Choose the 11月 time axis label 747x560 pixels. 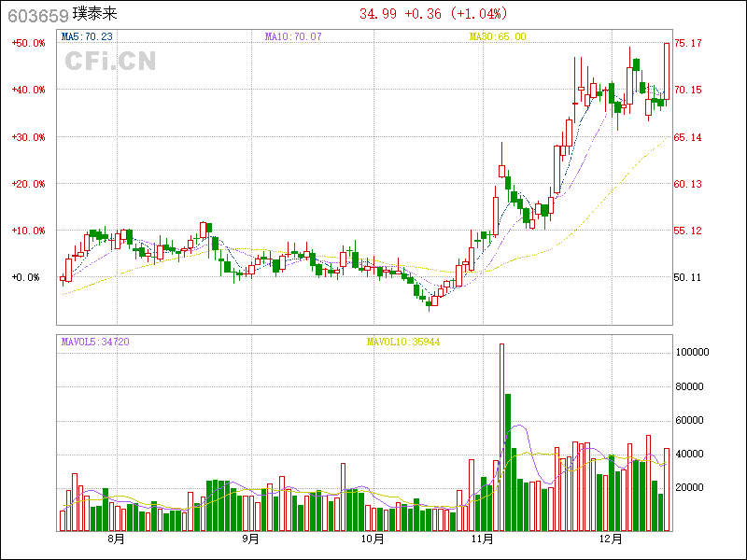483,539
